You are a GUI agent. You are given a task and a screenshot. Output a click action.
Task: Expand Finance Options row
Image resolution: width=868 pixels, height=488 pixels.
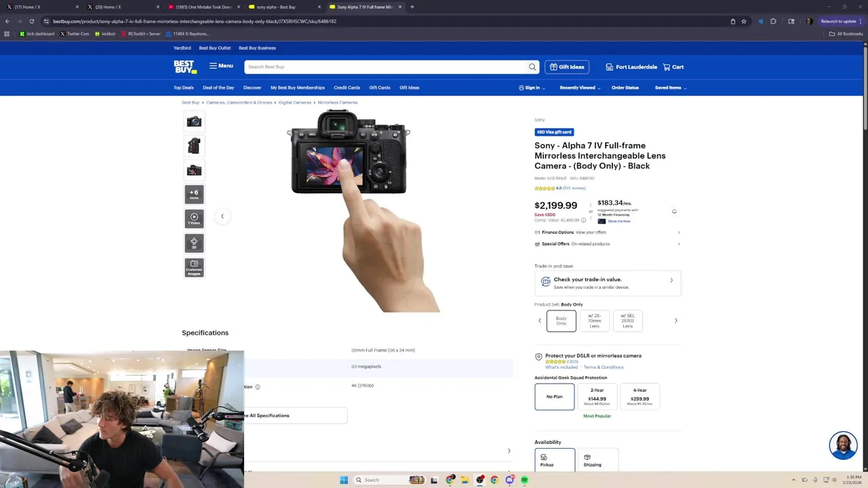607,232
